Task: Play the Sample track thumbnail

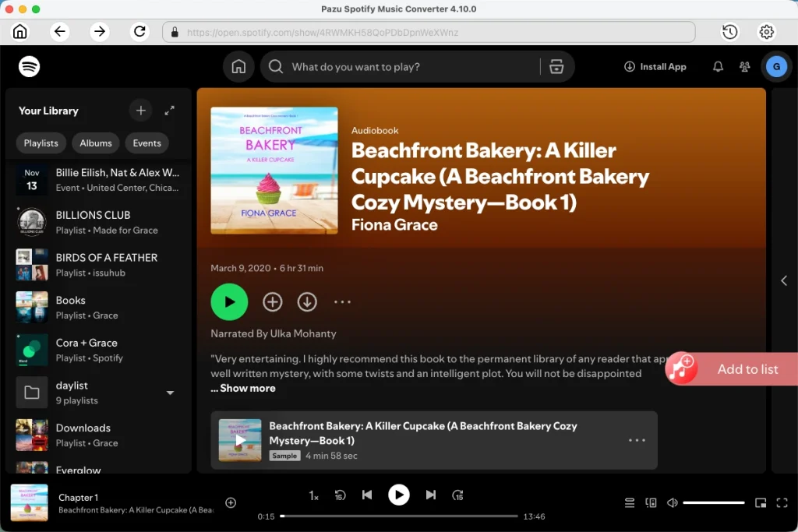Action: 240,440
